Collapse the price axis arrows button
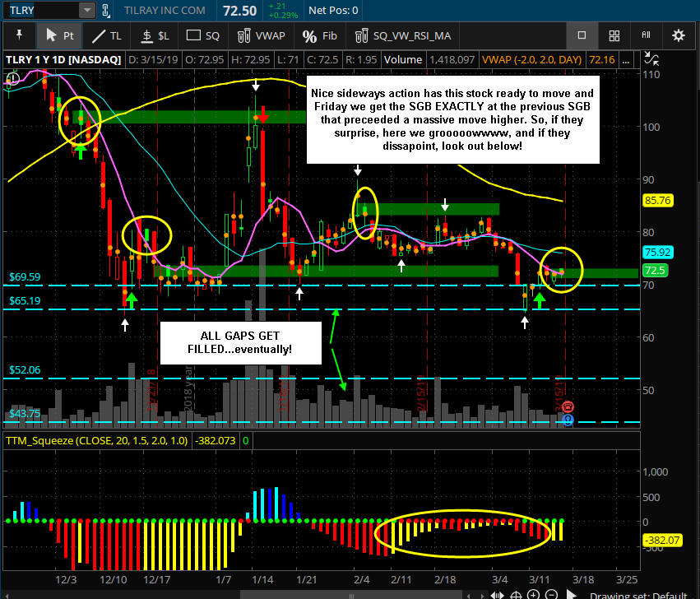 [652, 59]
